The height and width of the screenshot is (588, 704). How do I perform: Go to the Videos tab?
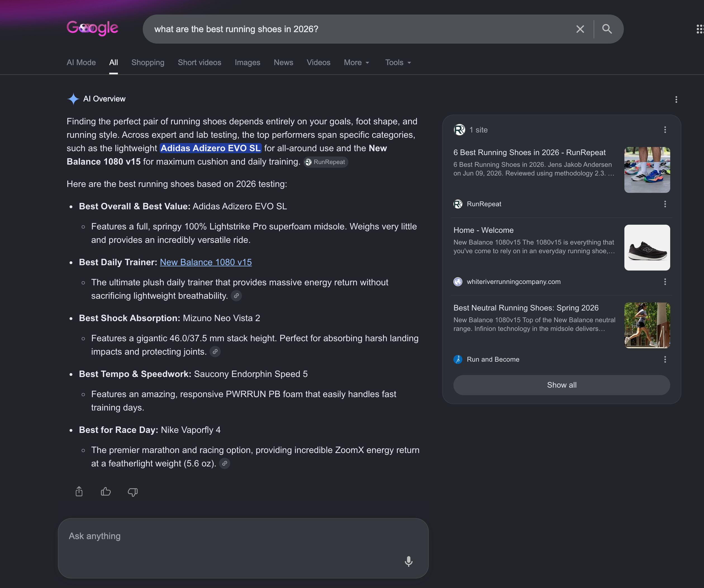pyautogui.click(x=318, y=63)
